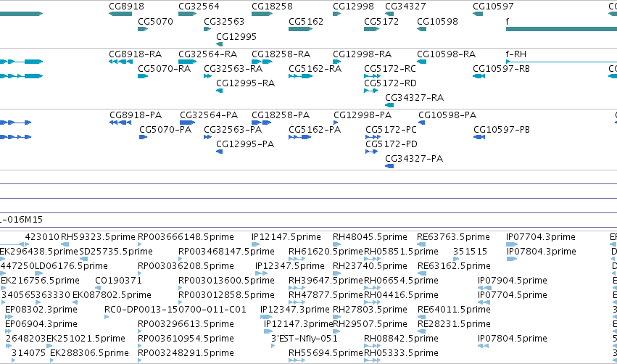Viewport: 617px width, 364px height.
Task: Select the CG5162 gene label
Action: (x=306, y=21)
